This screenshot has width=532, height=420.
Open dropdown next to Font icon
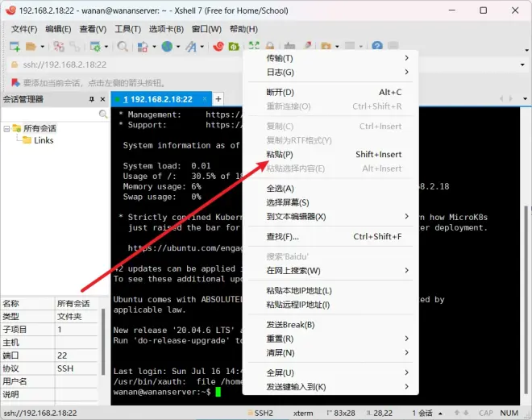202,47
